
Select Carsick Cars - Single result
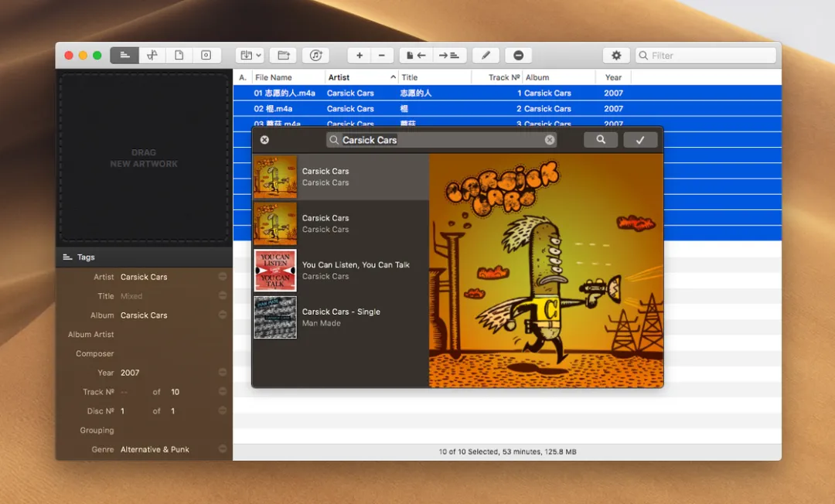(341, 317)
